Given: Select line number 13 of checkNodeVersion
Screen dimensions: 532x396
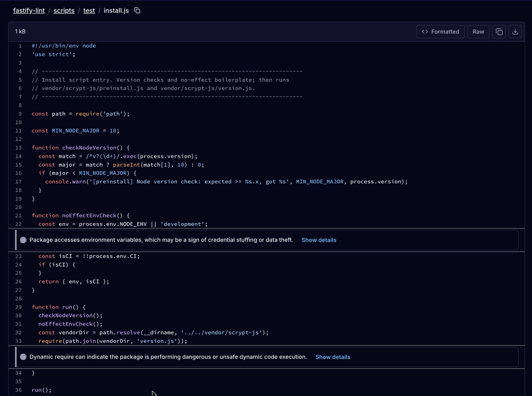Looking at the screenshot, I should [x=19, y=148].
